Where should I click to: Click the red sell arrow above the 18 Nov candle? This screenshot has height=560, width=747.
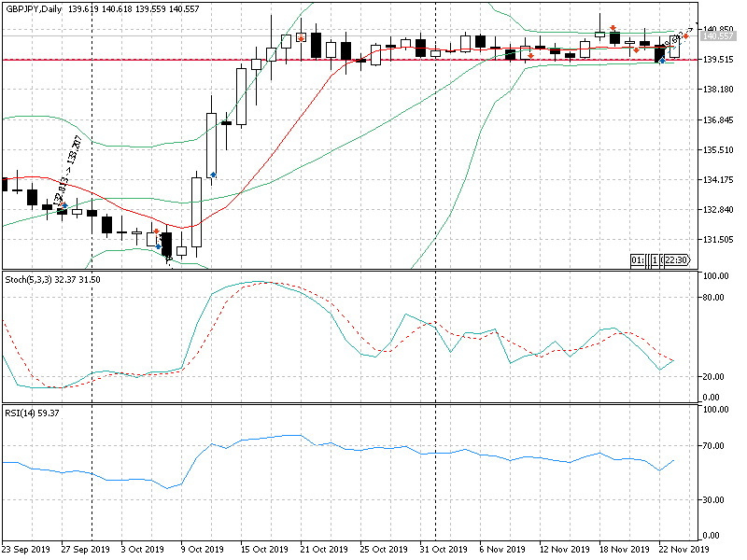613,28
